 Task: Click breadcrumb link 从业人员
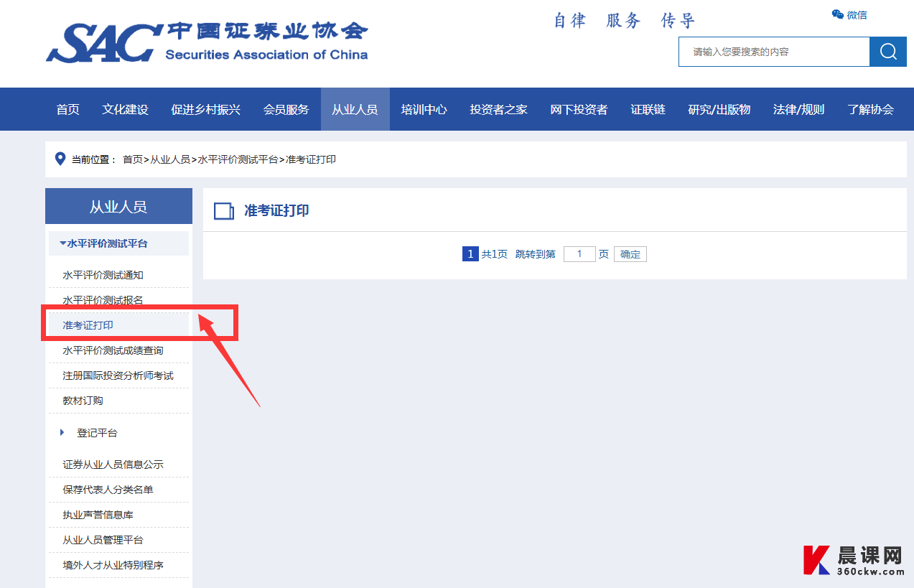pyautogui.click(x=169, y=159)
